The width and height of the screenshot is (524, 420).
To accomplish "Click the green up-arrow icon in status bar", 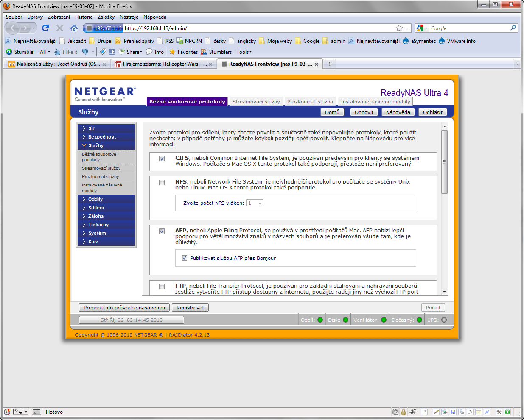I will pos(507,412).
